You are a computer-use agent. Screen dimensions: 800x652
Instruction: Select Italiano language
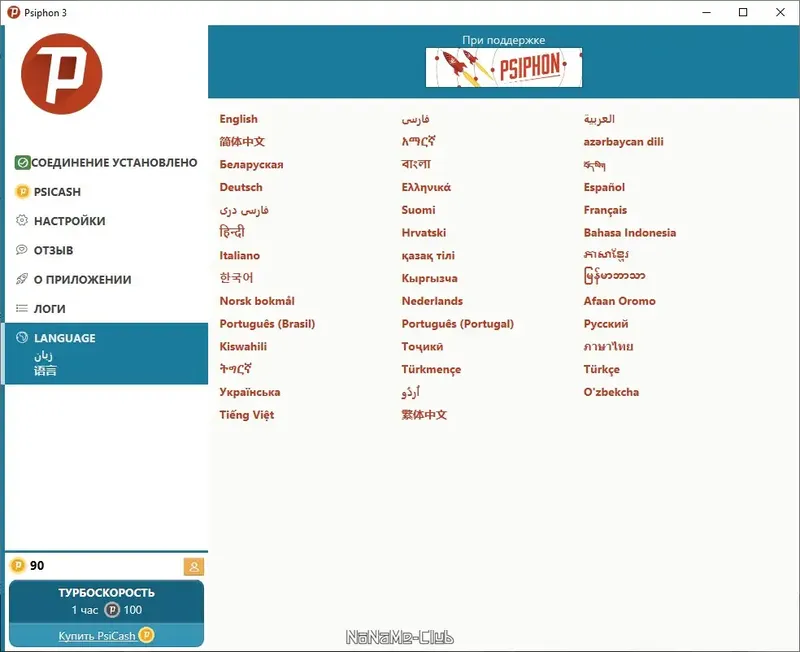pyautogui.click(x=239, y=256)
